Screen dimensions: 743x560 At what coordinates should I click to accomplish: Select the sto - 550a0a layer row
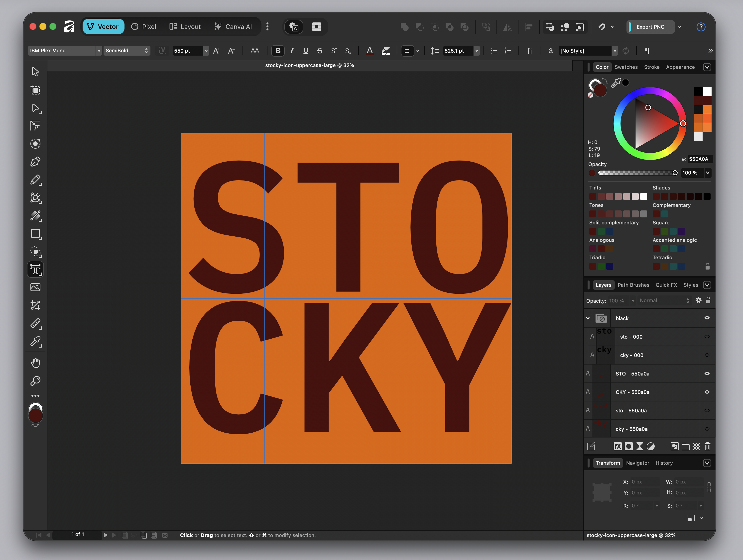(x=649, y=411)
